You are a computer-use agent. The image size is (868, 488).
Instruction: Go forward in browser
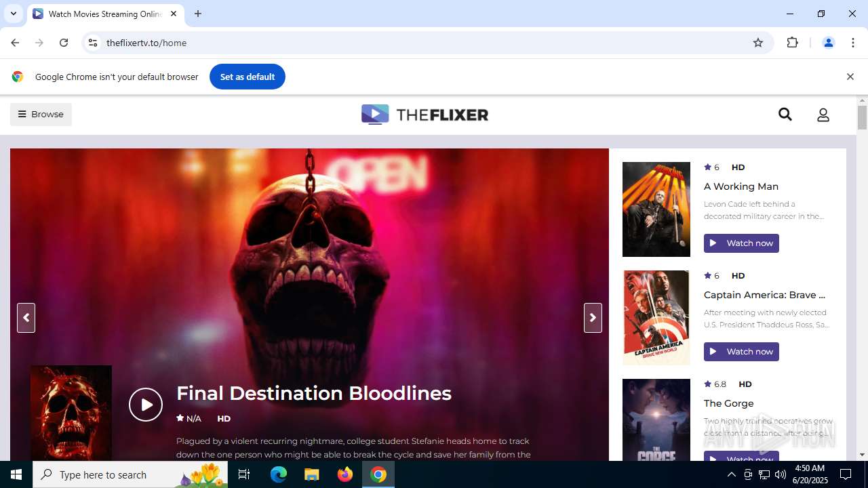point(39,43)
